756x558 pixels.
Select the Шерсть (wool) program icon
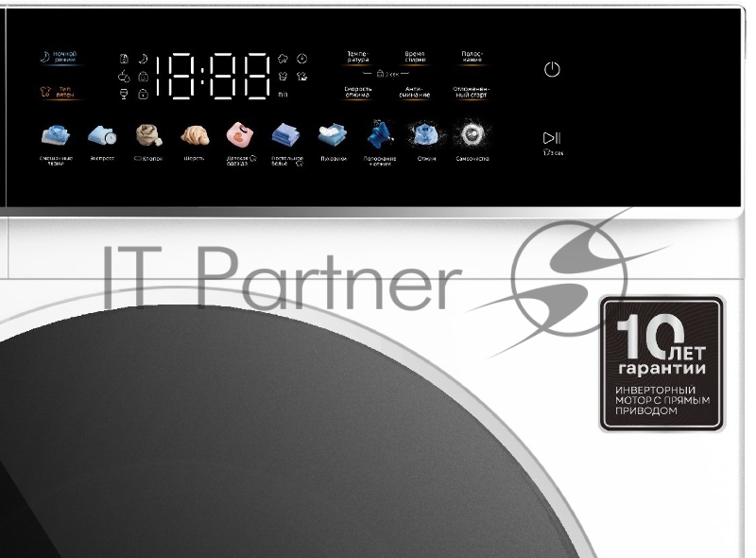point(195,135)
